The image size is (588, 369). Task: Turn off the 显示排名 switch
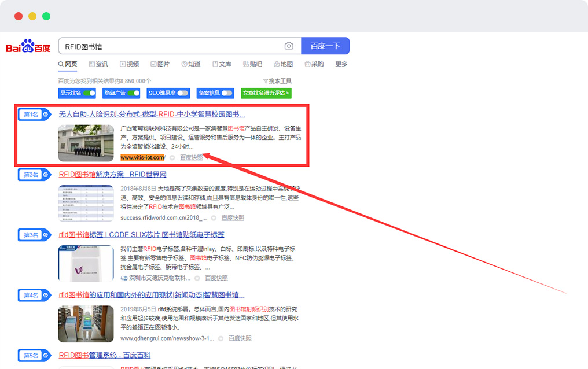tap(89, 93)
